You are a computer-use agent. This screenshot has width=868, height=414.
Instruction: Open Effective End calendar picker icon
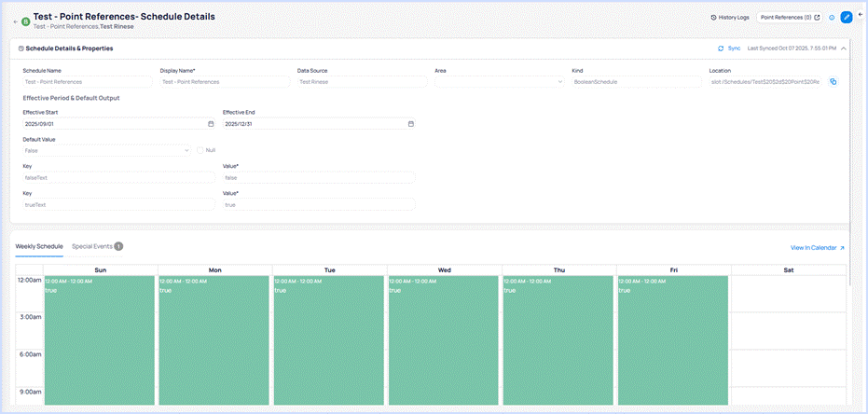(410, 123)
